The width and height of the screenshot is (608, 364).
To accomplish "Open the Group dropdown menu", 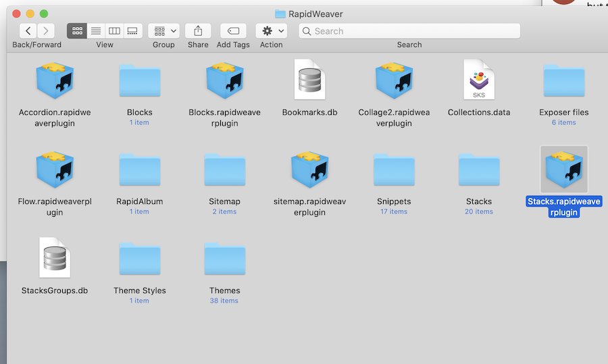I will (x=163, y=31).
